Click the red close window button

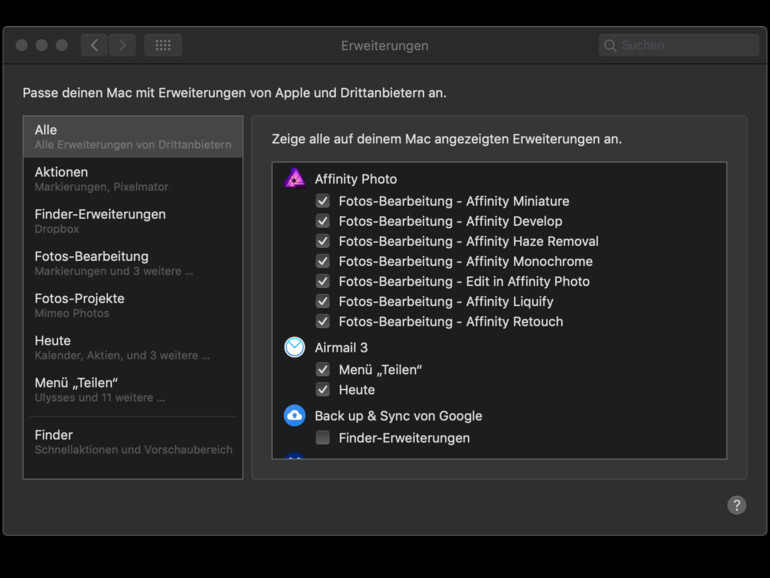22,45
